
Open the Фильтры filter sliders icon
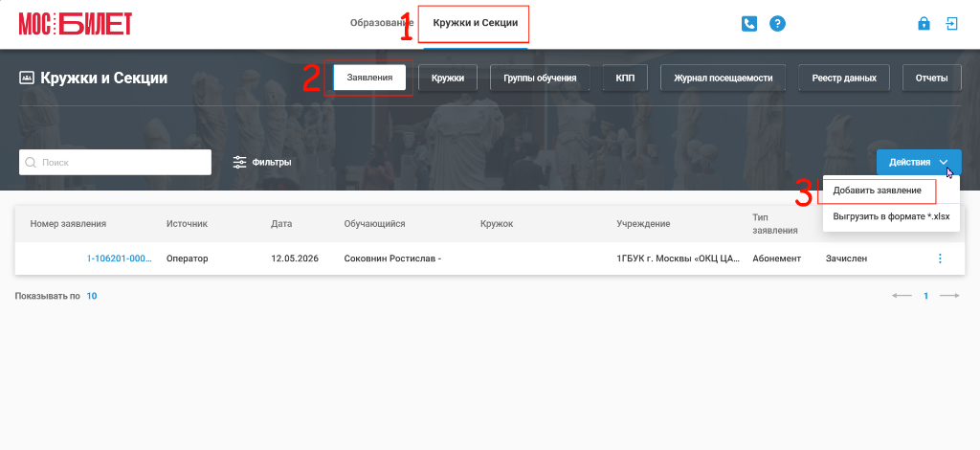[x=240, y=162]
